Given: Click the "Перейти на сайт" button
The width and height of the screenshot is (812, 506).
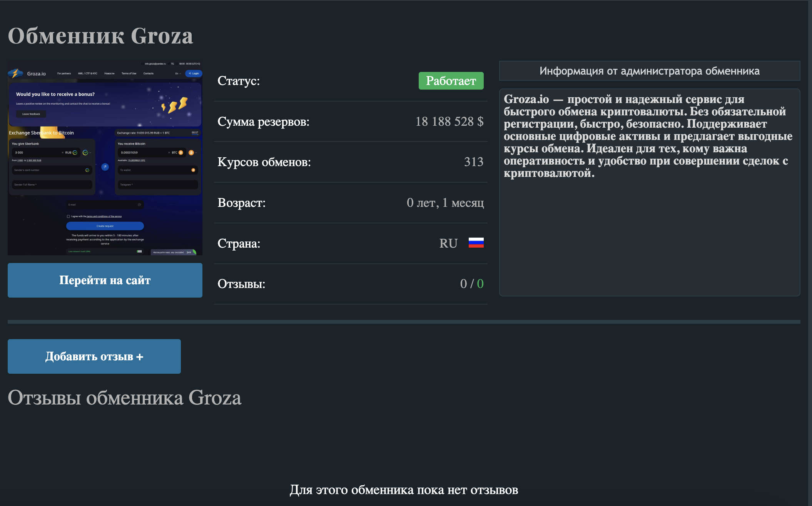Looking at the screenshot, I should coord(105,280).
